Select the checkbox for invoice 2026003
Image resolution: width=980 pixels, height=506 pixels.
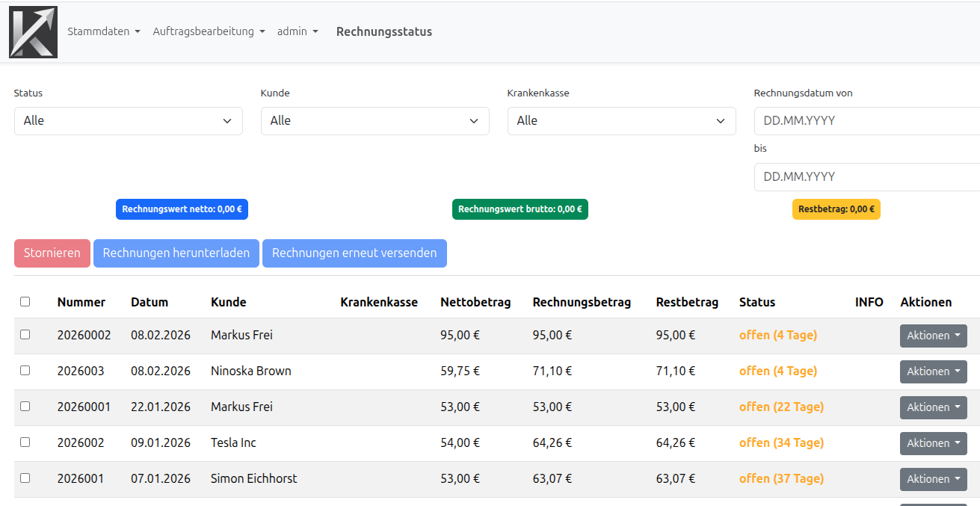click(25, 371)
